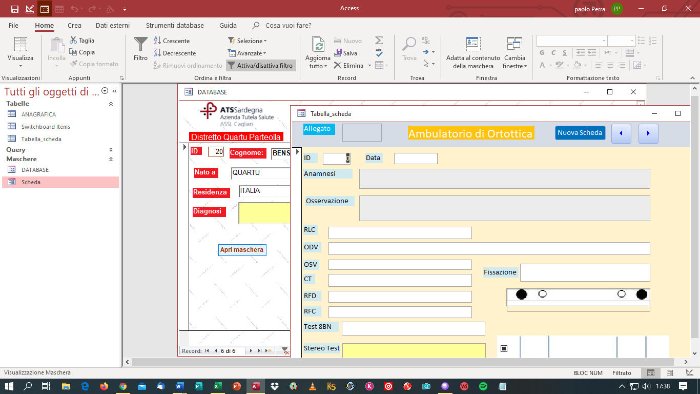Click the Save icon in quick access toolbar
The height and width of the screenshot is (394, 700).
[14, 9]
